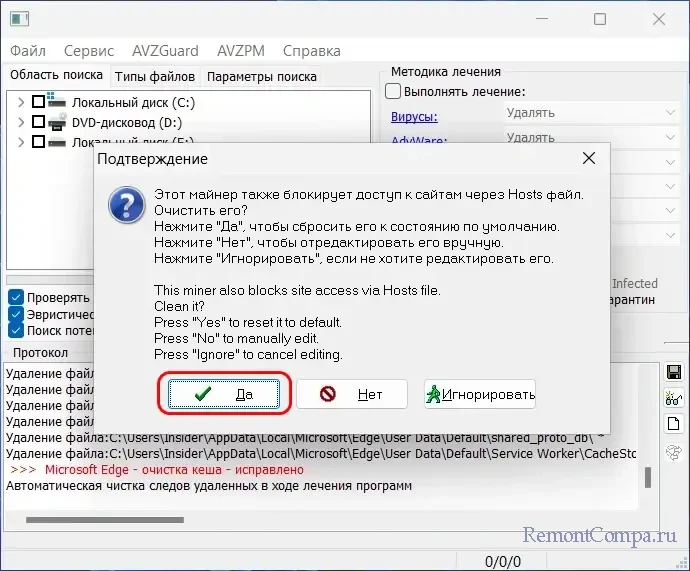Expand the DVD-дисковод (D:) tree node
The image size is (690, 571).
click(20, 122)
